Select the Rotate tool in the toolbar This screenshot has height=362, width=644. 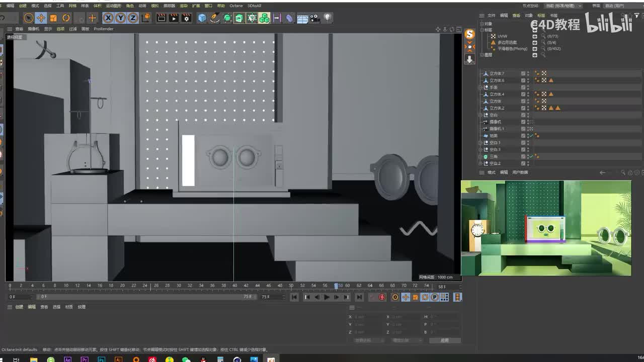(66, 18)
